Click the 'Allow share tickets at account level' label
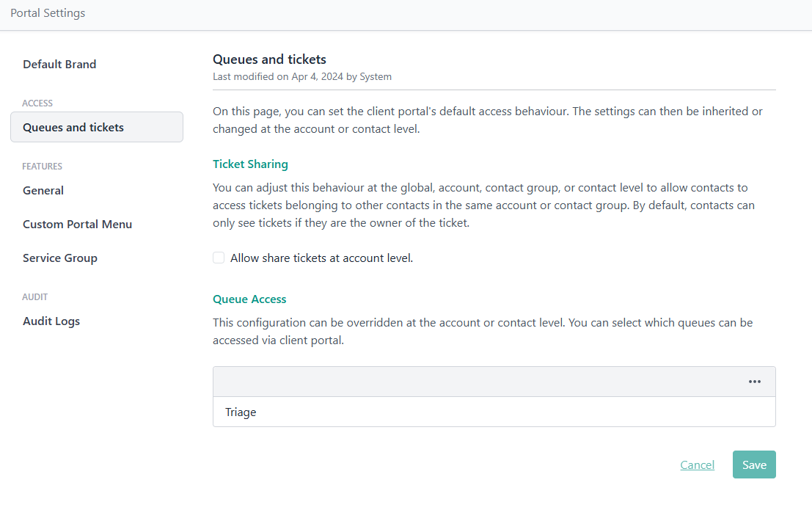 [x=321, y=258]
